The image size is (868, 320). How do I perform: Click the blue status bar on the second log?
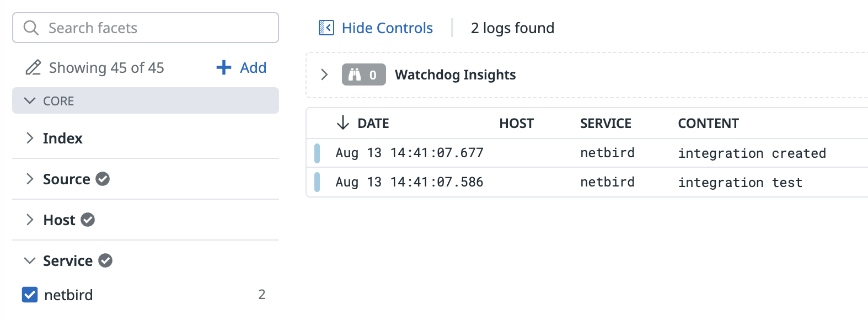317,182
